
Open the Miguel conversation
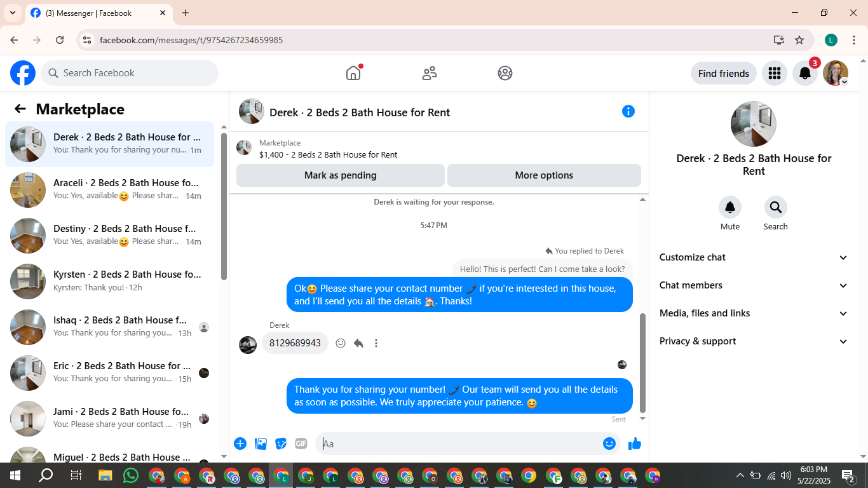coord(110,454)
